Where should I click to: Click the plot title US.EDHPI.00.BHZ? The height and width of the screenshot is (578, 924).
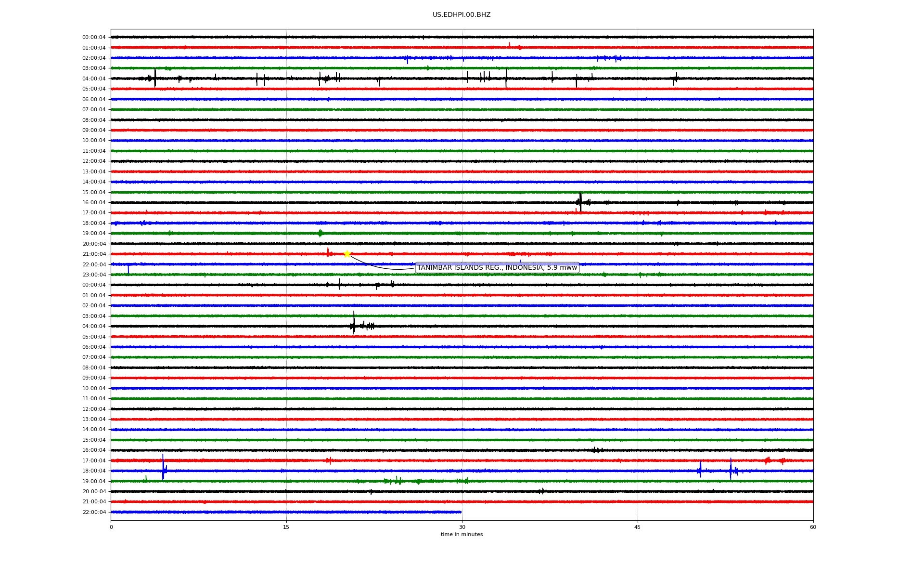461,15
